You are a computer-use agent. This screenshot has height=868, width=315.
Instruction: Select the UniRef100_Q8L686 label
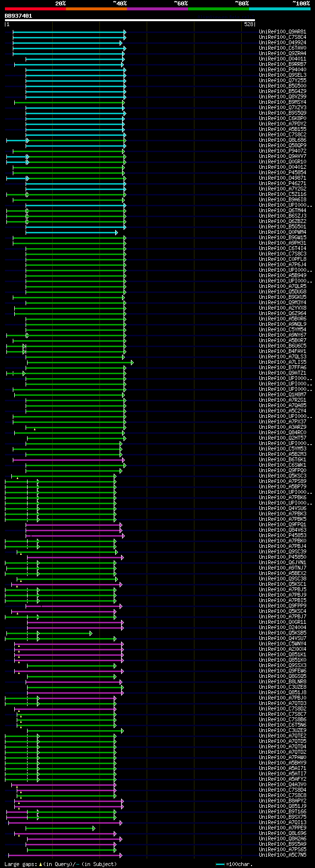click(x=283, y=140)
